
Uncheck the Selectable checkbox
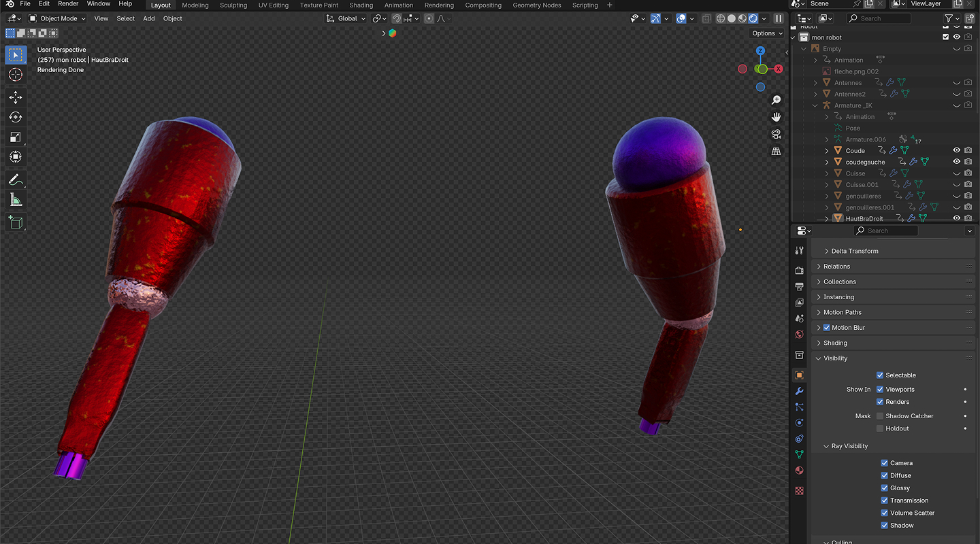coord(880,375)
